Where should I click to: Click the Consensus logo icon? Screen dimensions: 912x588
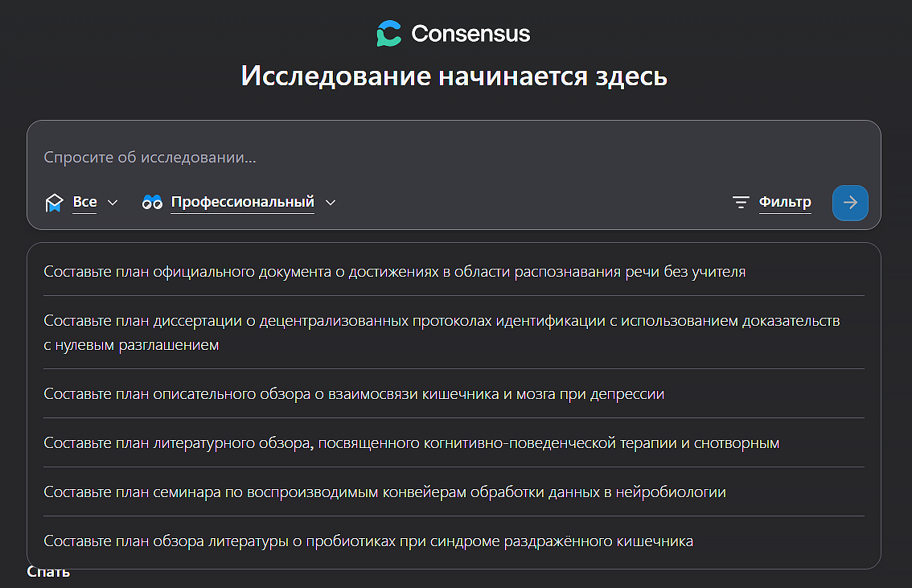click(x=388, y=34)
